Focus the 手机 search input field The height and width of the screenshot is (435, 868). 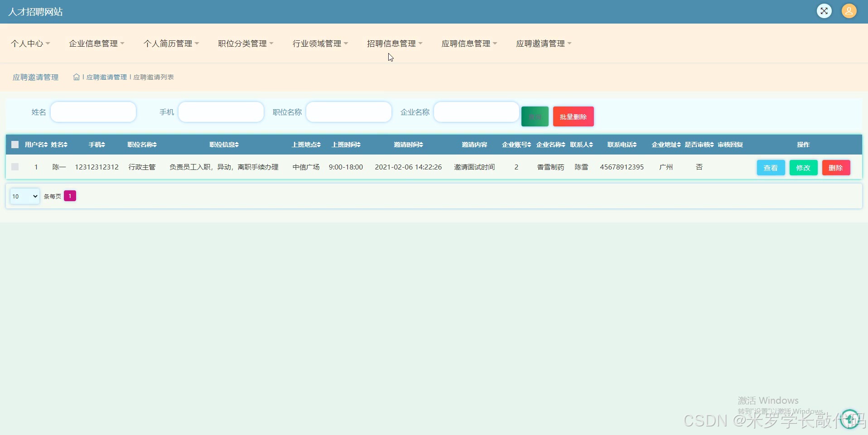pyautogui.click(x=221, y=112)
